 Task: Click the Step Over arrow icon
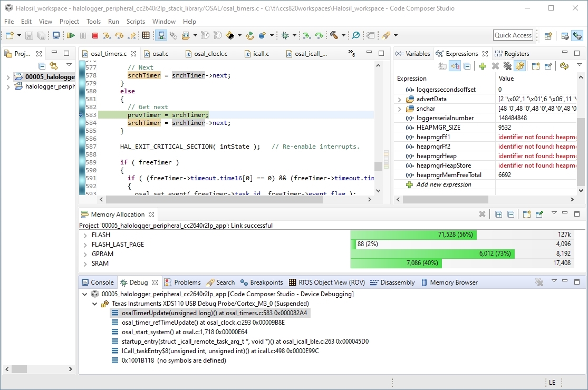[x=119, y=36]
